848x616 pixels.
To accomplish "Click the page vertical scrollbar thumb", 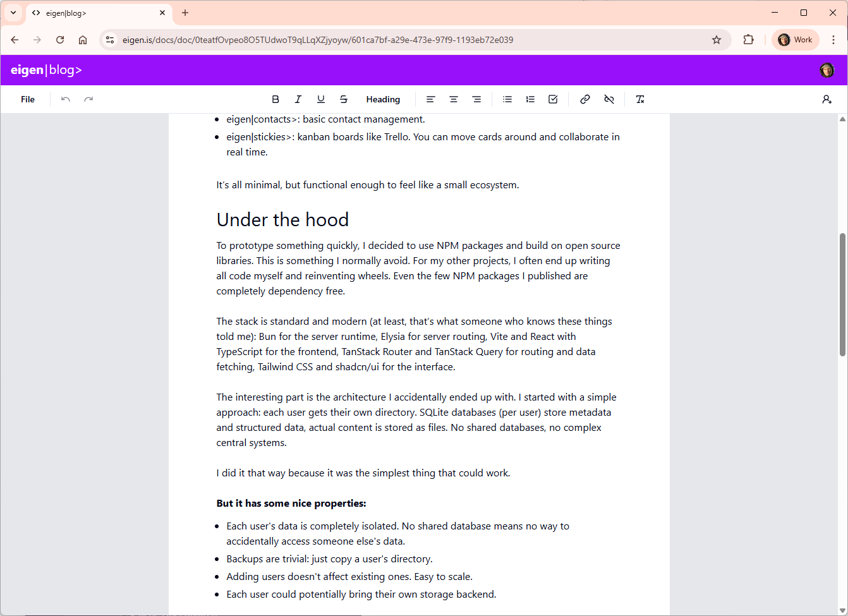I will [842, 294].
